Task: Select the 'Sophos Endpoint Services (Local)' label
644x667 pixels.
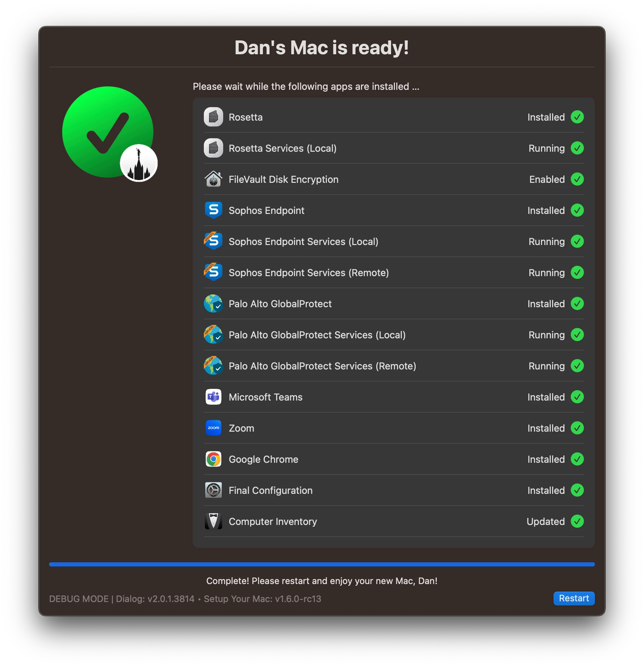Action: [303, 242]
